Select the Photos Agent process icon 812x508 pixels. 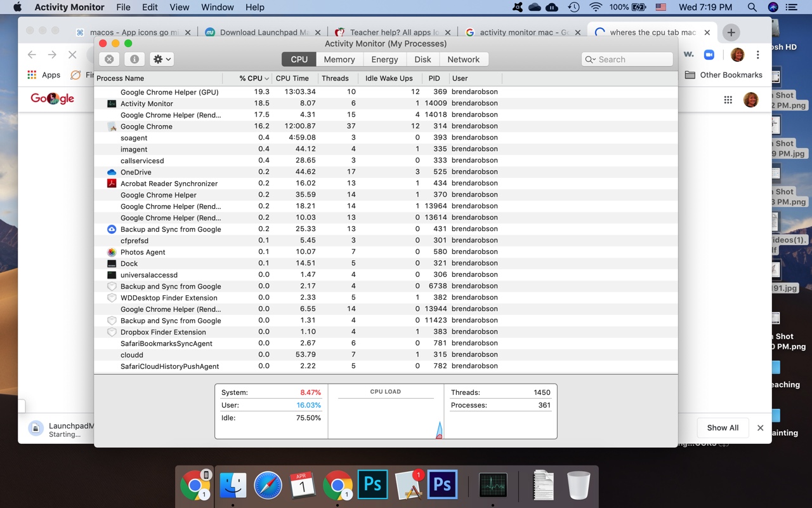112,252
